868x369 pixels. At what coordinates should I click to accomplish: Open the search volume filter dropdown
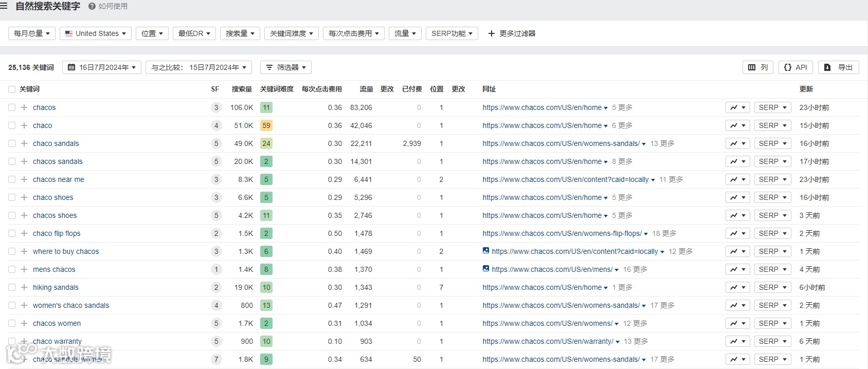click(x=240, y=33)
